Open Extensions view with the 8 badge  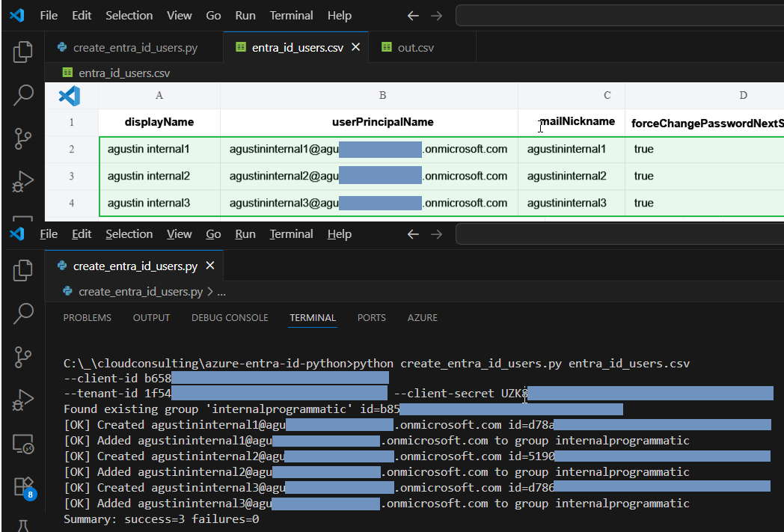pos(23,487)
